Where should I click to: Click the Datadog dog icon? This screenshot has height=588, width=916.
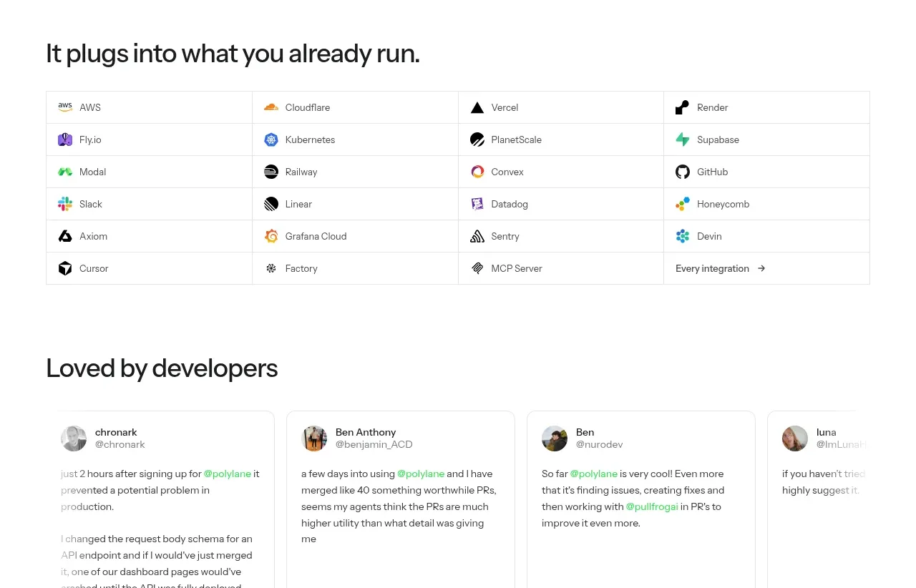click(477, 204)
